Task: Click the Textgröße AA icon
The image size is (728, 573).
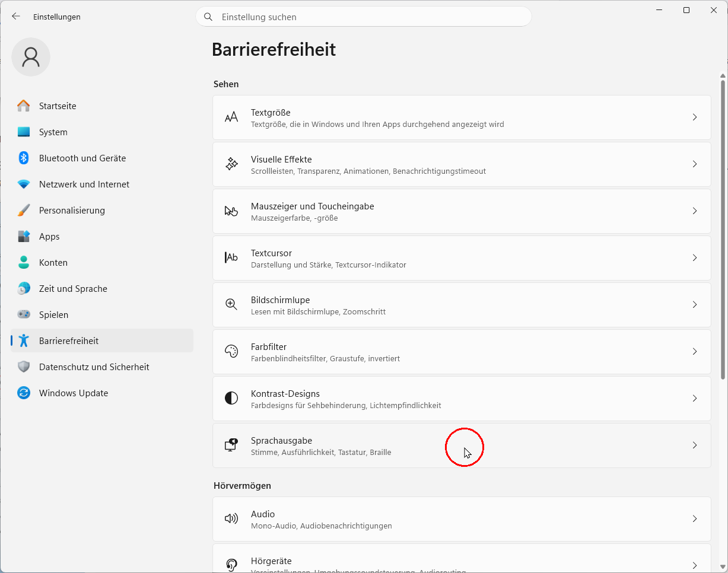Action: [231, 117]
